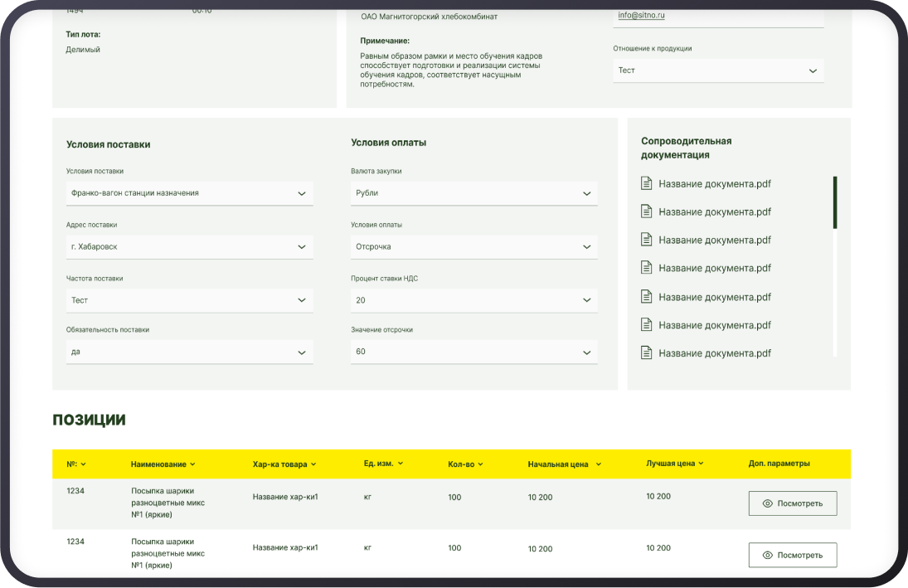Image resolution: width=908 pixels, height=588 pixels.
Task: Open Условия поставки dropdown Франко-вагон
Action: (x=189, y=193)
